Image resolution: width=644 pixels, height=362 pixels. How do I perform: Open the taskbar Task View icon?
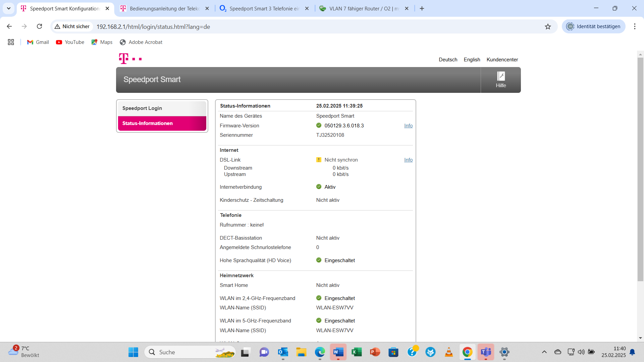[246, 352]
